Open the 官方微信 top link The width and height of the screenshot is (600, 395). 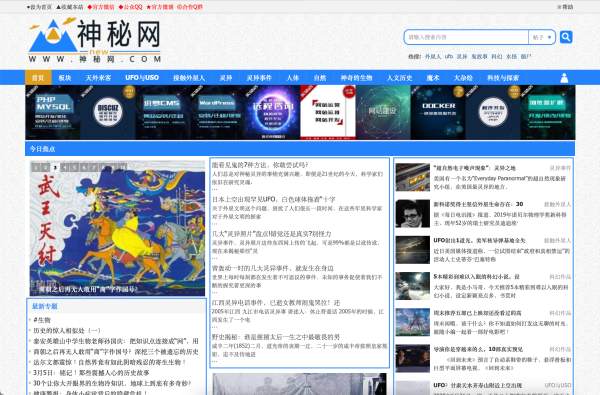101,7
